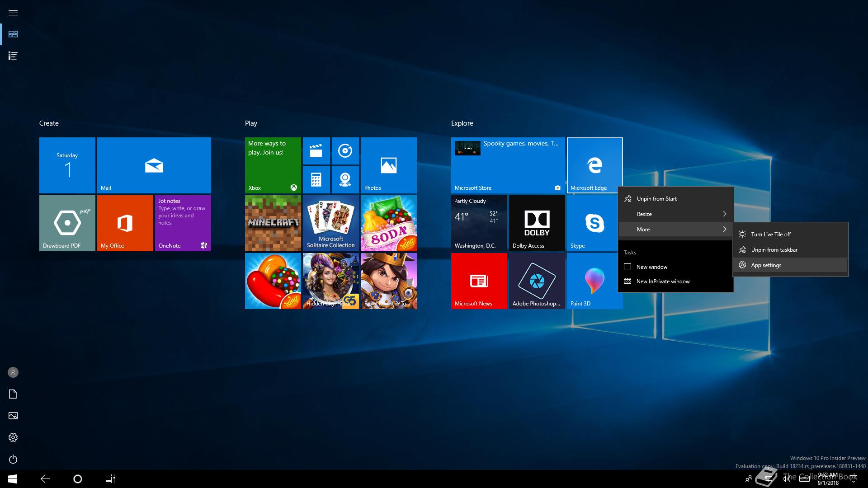Viewport: 868px width, 488px height.
Task: Open the Microsoft Store tile
Action: (508, 165)
